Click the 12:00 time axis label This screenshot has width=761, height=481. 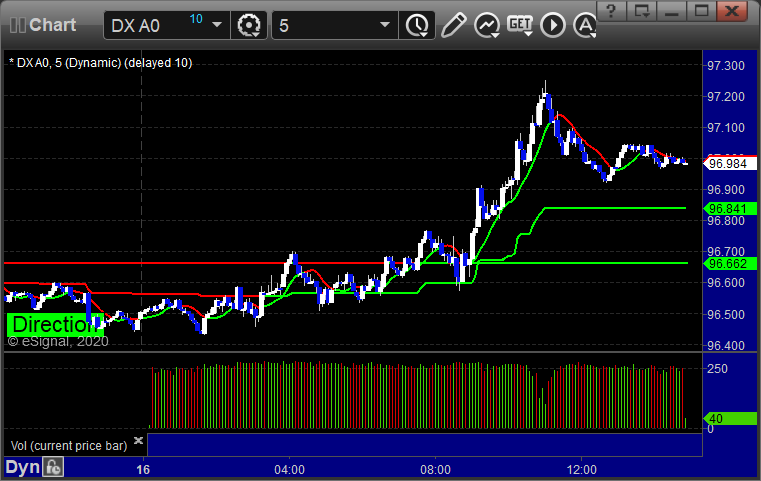tap(581, 470)
